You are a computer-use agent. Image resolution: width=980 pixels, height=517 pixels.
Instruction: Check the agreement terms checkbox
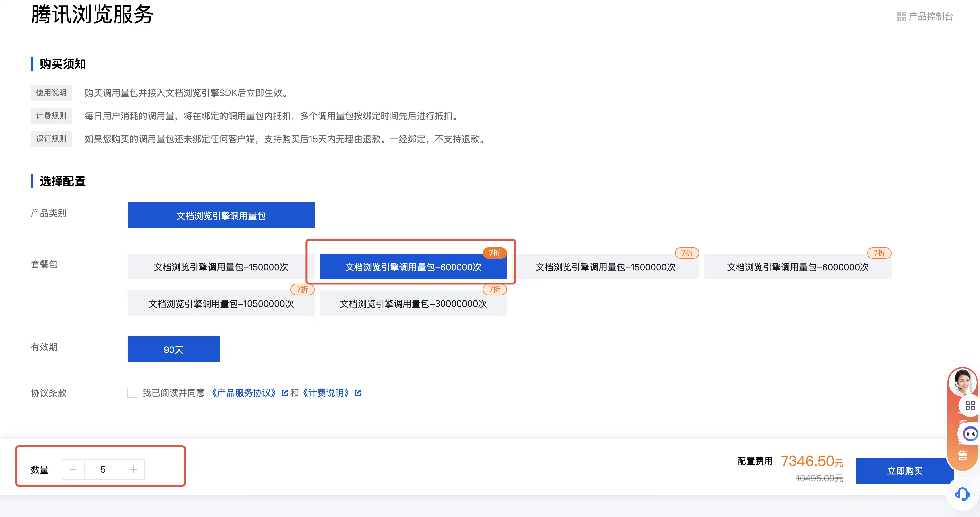coord(132,393)
